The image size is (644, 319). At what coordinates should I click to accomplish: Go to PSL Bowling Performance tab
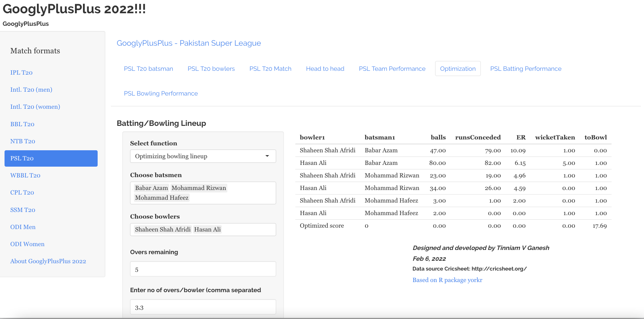click(x=161, y=93)
